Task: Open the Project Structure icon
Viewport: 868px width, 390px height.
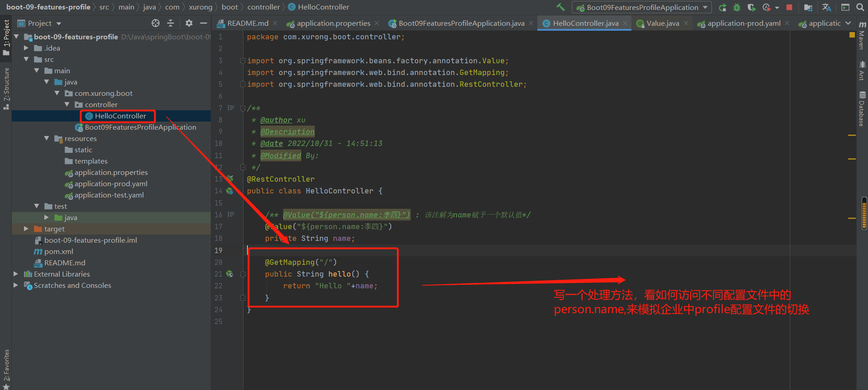Action: point(808,7)
